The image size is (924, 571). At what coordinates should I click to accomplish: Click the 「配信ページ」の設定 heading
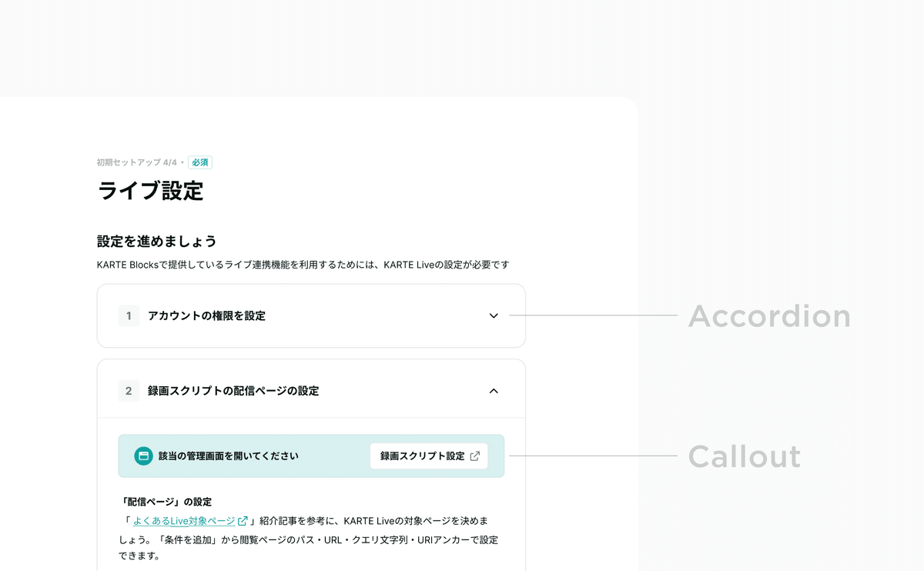(166, 502)
